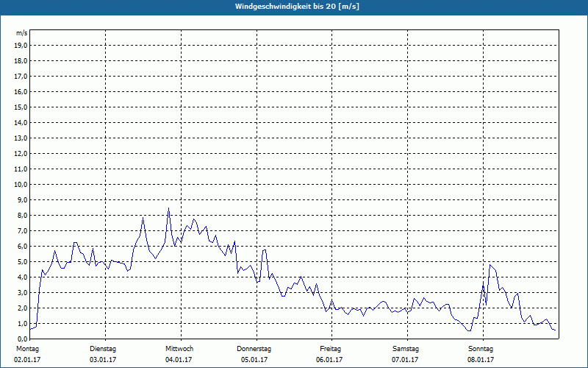Click the 'Sonntag' day label
This screenshot has width=588, height=368.
point(481,349)
